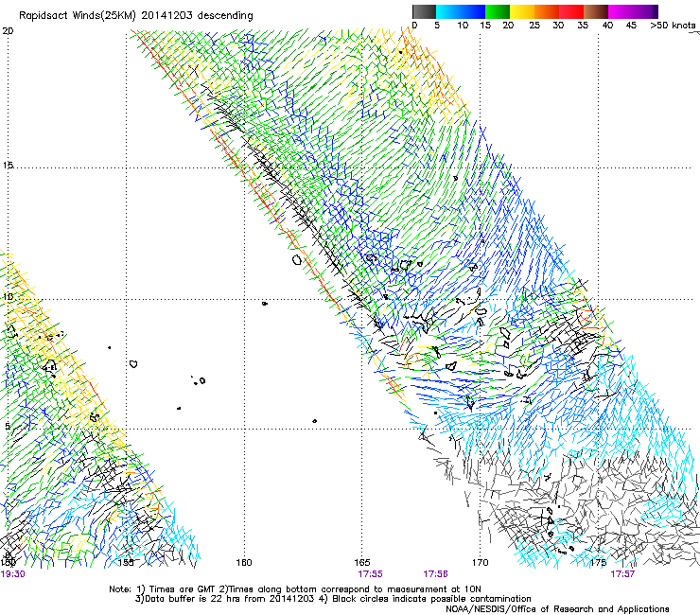Click the 170 longitude axis label
700x615 pixels.
[480, 562]
